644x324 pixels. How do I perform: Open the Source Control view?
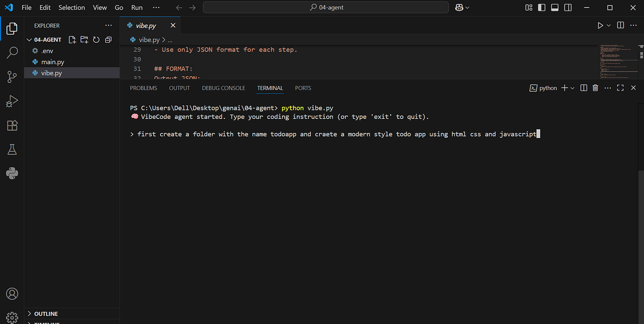coord(12,77)
